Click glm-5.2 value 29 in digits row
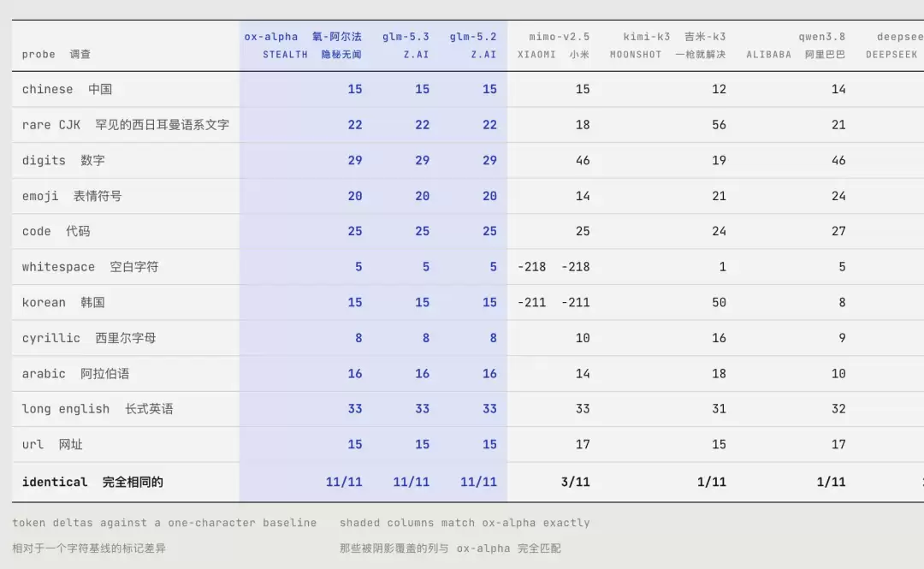Viewport: 924px width, 569px height. [489, 160]
